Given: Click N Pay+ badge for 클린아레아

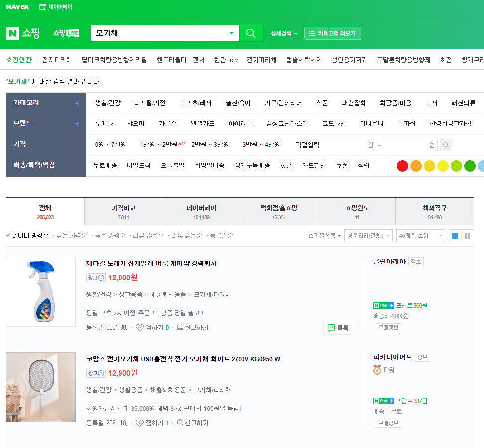Looking at the screenshot, I should (384, 306).
